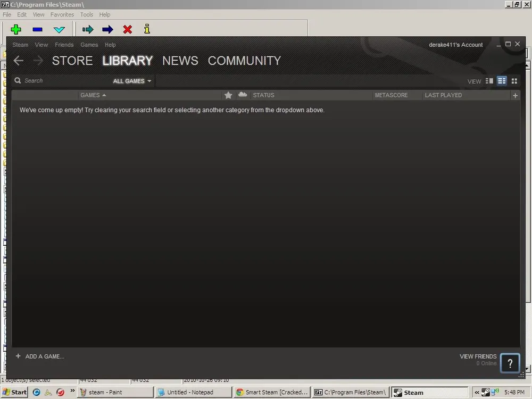Switch to detail list view

(489, 81)
